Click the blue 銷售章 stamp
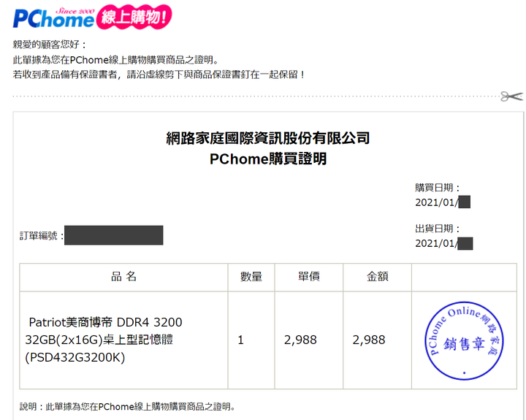 [x=464, y=340]
